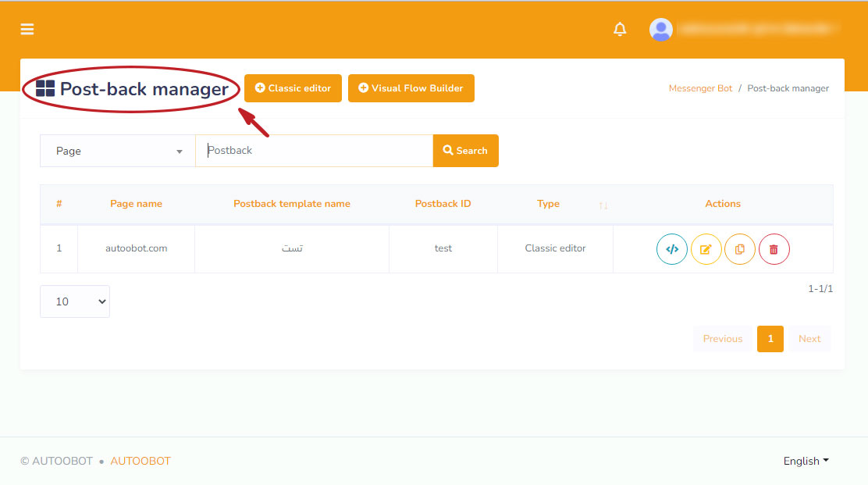Click the JSON code icon for test postback
Screen dimensions: 868x485
[671, 249]
